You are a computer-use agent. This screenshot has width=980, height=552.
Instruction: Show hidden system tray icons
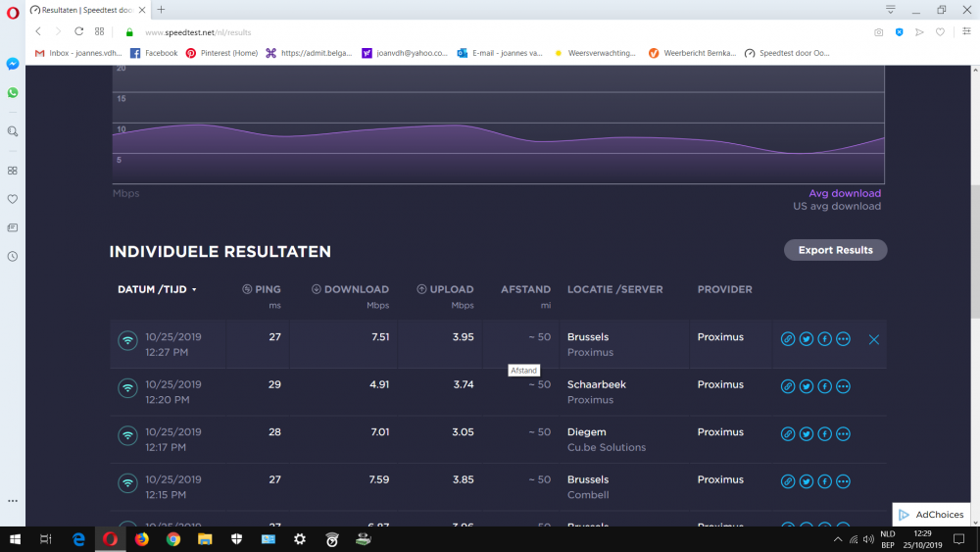(x=836, y=539)
